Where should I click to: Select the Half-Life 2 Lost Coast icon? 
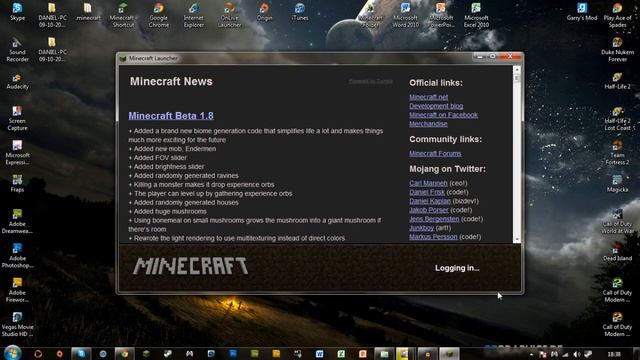[x=617, y=118]
